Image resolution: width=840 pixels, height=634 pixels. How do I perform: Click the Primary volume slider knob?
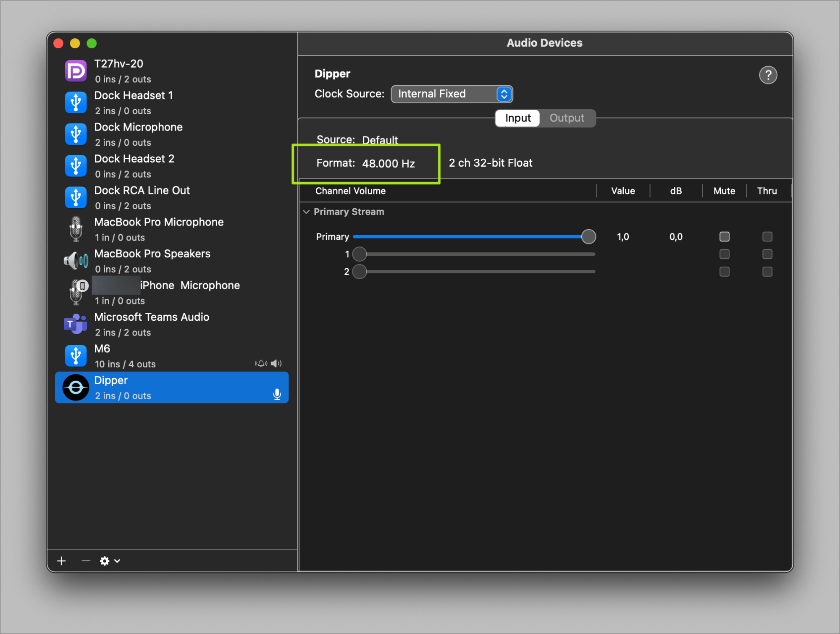[x=589, y=237]
